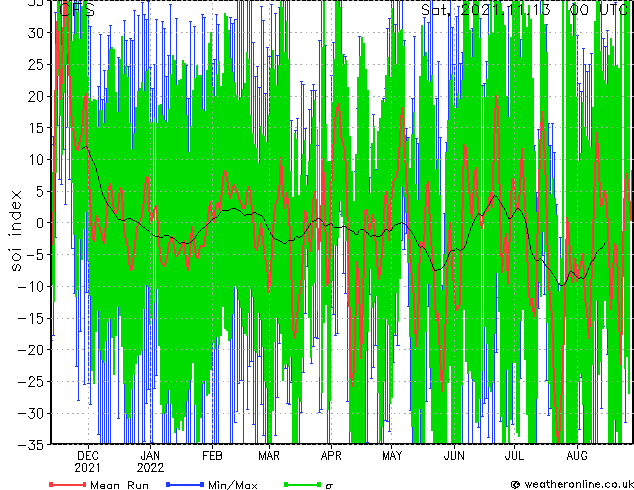Click the JUN axis label
The width and height of the screenshot is (634, 490).
[454, 456]
